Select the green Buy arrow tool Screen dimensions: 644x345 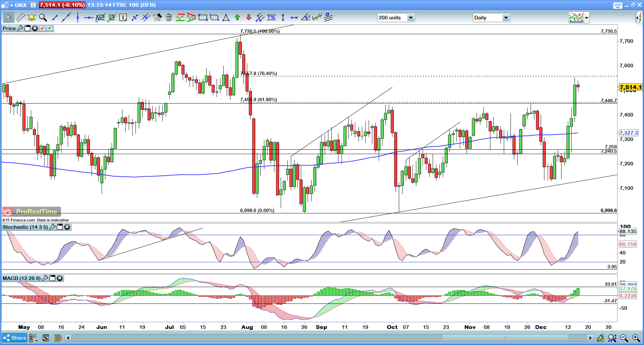pos(237,17)
